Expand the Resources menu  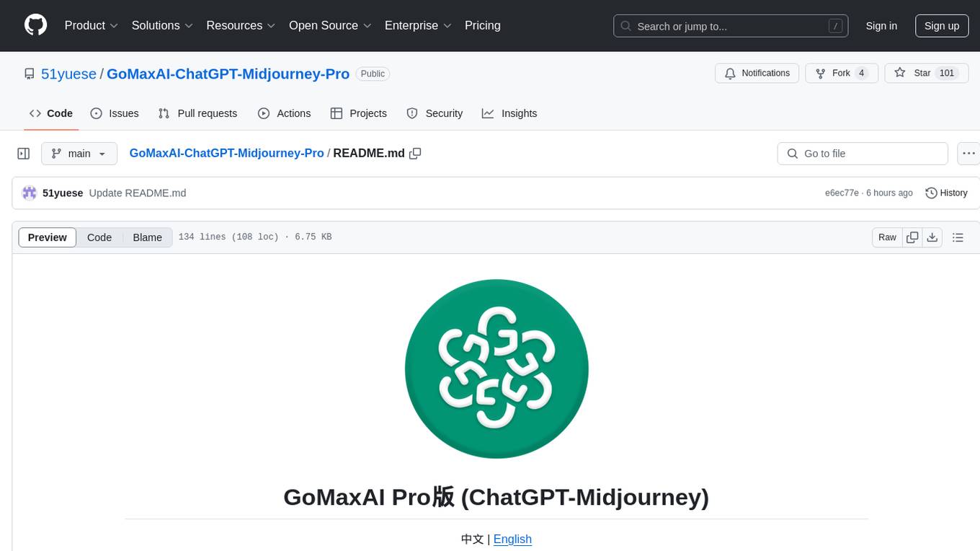click(x=241, y=25)
